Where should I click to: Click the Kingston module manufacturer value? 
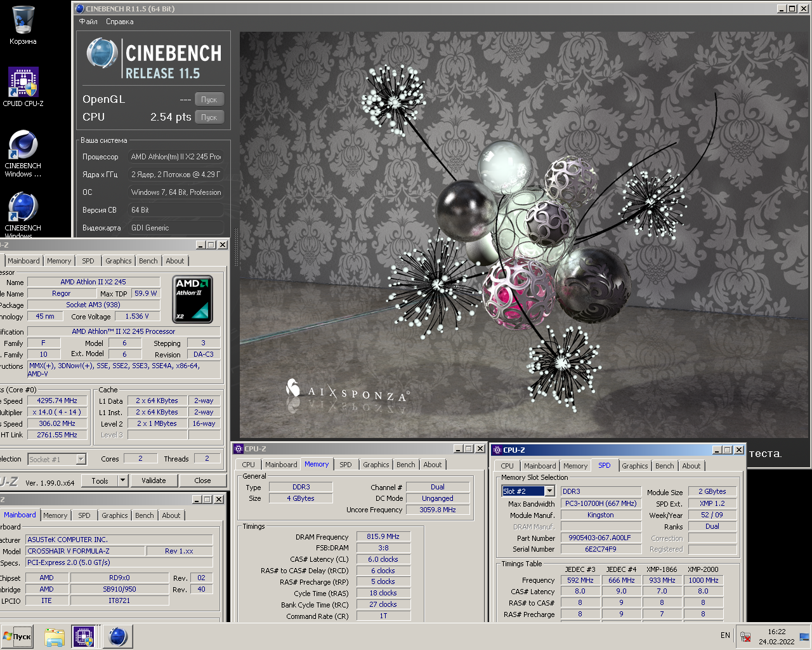pyautogui.click(x=600, y=515)
